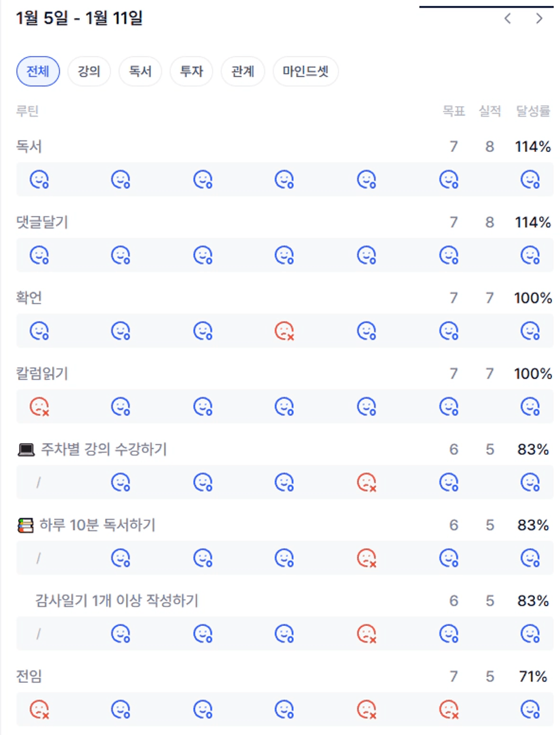The height and width of the screenshot is (735, 560).
Task: Toggle the failed first day of 칼럼읽기
Action: 39,407
